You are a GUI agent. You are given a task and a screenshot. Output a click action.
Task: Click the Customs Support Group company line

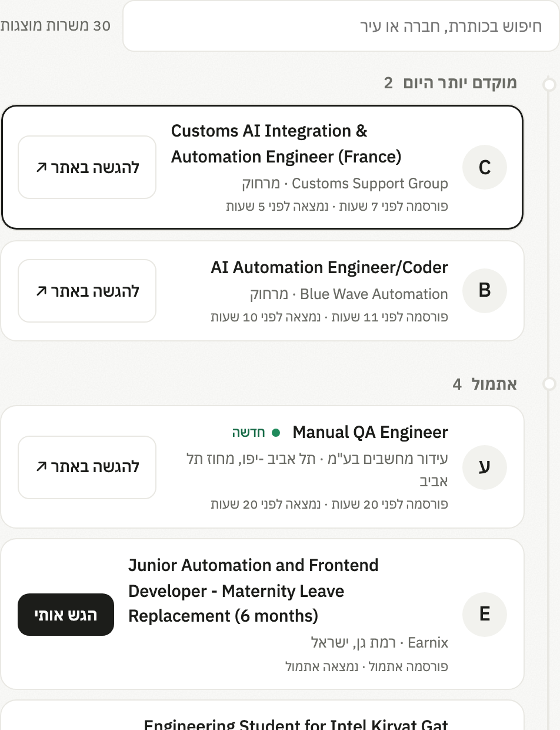(345, 184)
